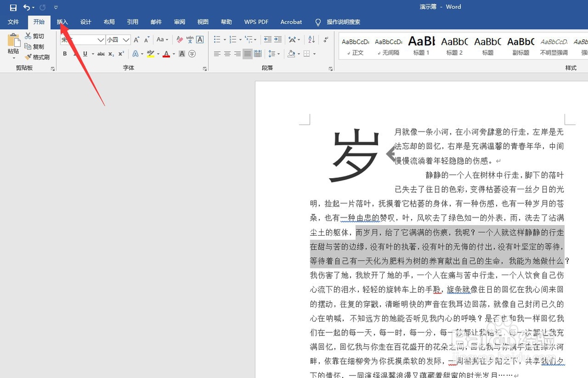Click the Undo icon in Quick Access Toolbar
588x378 pixels.
pyautogui.click(x=26, y=6)
